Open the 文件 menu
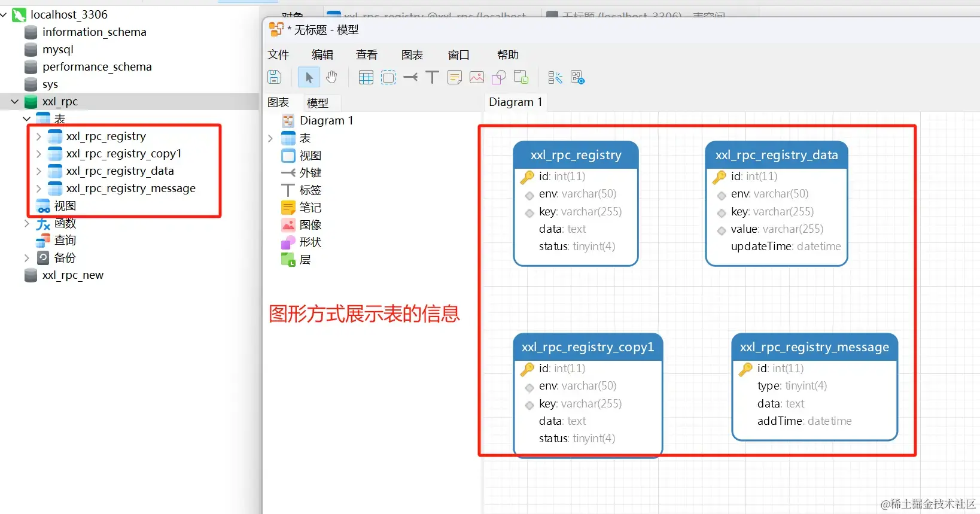 click(278, 54)
